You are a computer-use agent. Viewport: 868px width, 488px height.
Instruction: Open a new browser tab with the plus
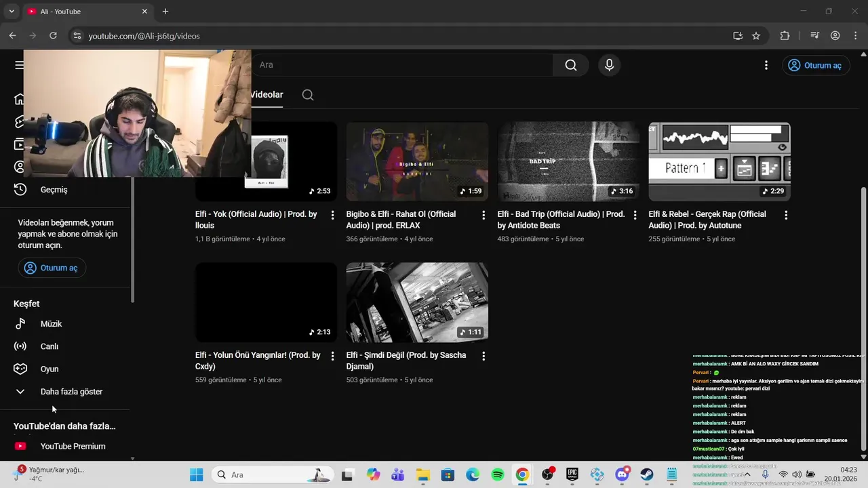165,12
